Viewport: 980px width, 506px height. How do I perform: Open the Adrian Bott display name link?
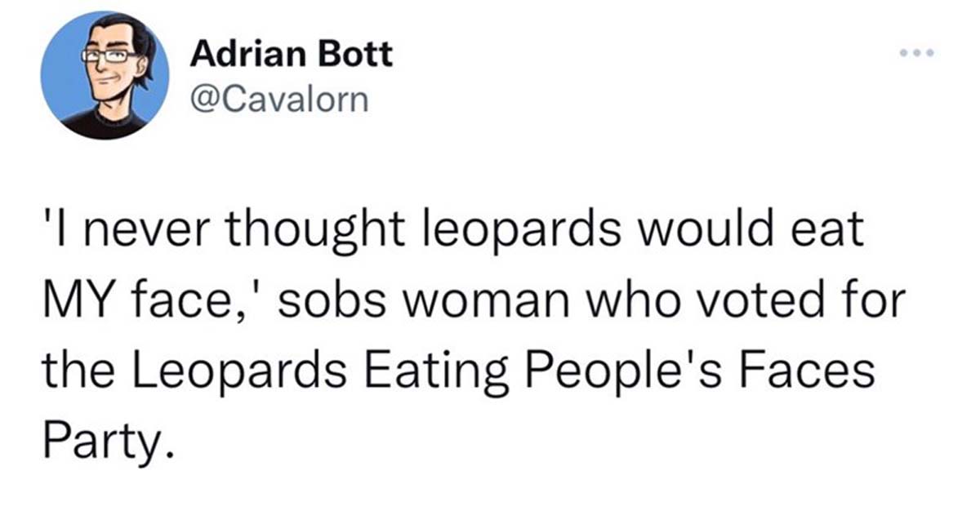[291, 55]
